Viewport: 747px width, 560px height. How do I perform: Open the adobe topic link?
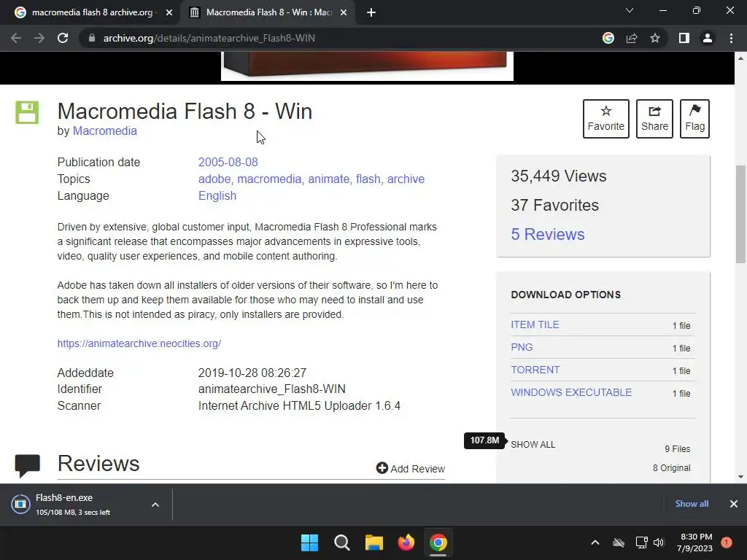pos(215,179)
